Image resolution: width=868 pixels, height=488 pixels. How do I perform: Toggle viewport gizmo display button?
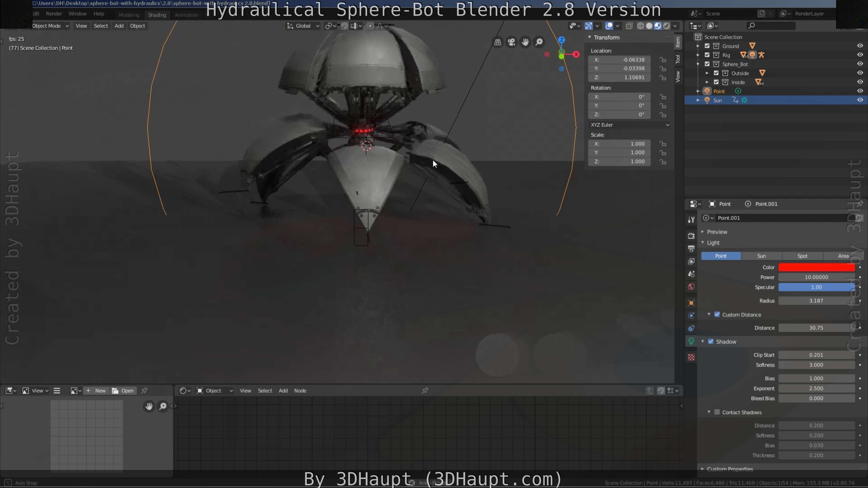point(589,26)
